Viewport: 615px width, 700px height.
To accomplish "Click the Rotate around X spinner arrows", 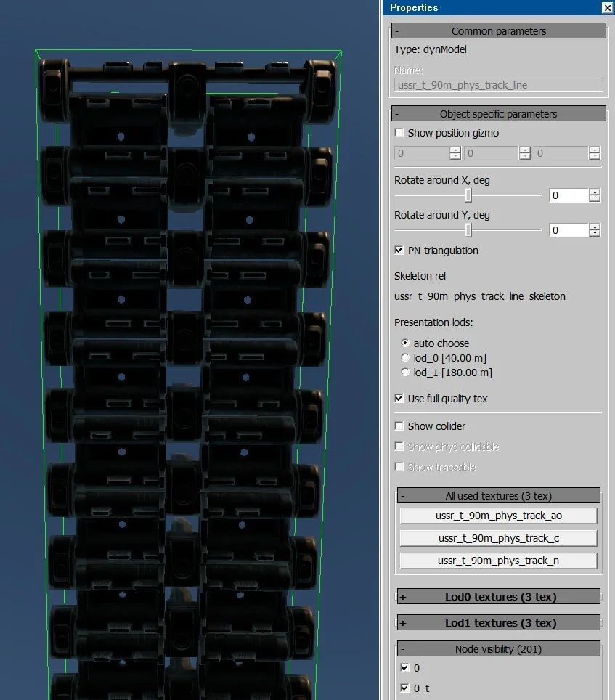I will [x=594, y=195].
